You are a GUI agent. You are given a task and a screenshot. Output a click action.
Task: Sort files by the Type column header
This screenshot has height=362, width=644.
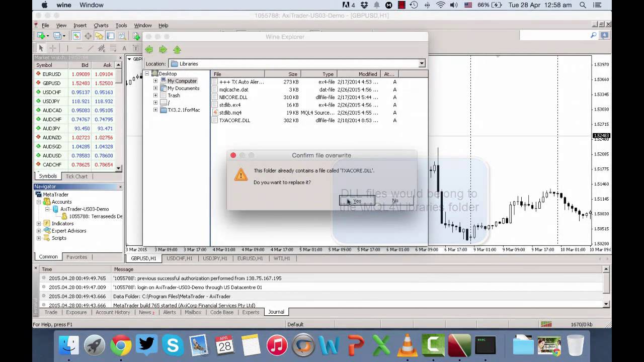(318, 74)
